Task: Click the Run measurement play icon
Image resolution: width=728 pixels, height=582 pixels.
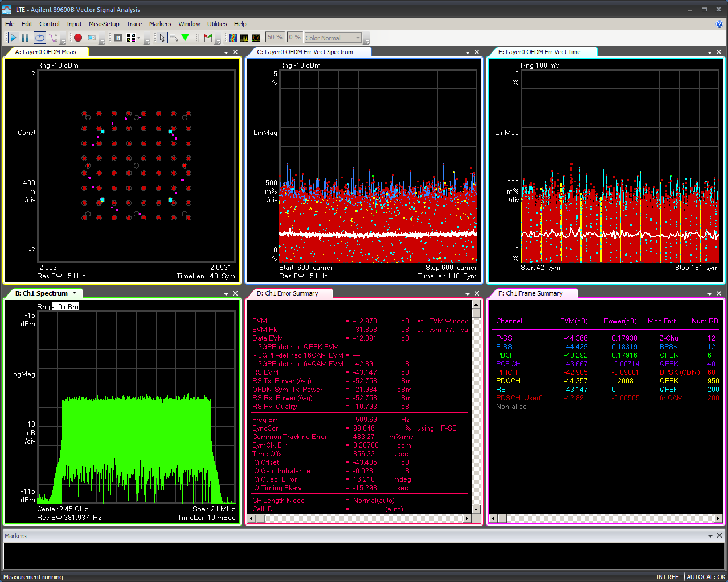Action: 13,38
